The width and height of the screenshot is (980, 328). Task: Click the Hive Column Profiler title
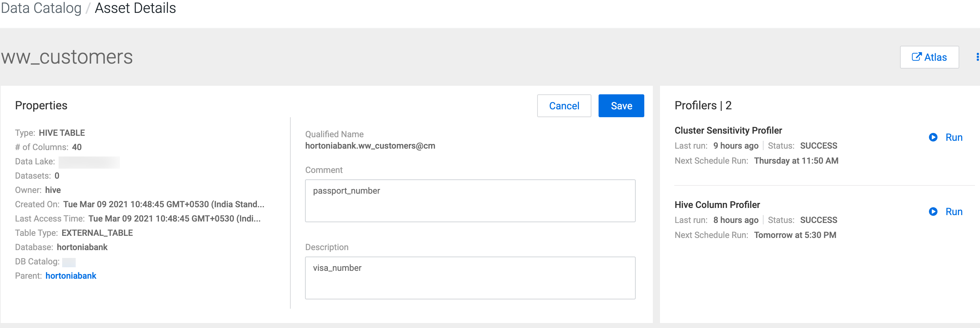tap(717, 205)
